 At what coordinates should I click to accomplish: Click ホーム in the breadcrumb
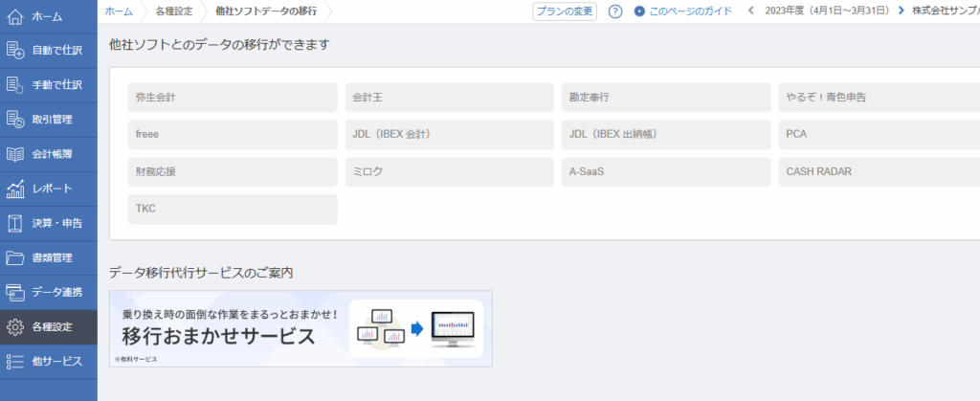(119, 11)
